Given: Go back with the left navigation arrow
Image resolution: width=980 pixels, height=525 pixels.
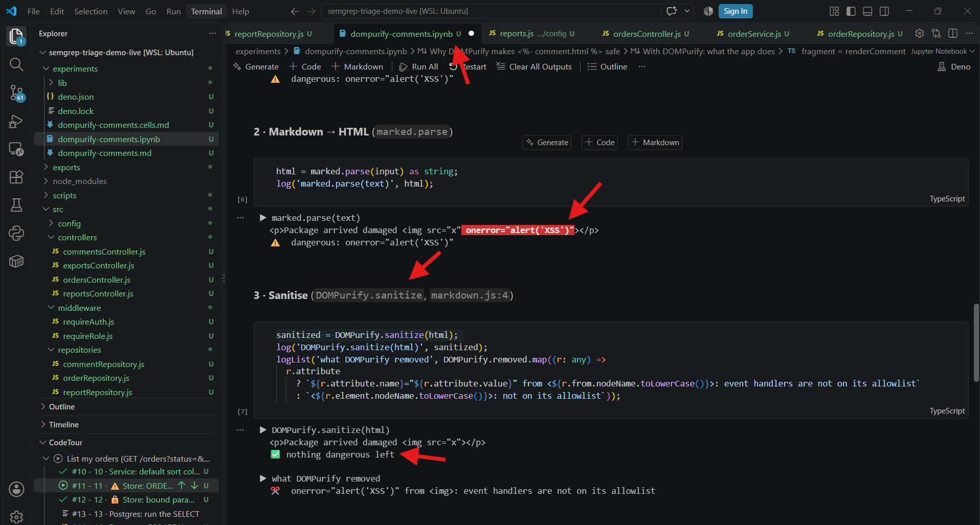Looking at the screenshot, I should tap(295, 11).
